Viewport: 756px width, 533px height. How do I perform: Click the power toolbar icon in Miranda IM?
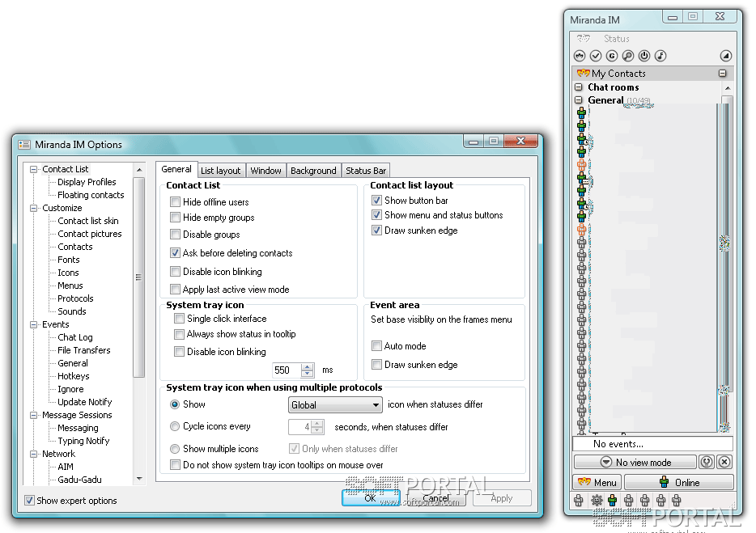tap(644, 56)
